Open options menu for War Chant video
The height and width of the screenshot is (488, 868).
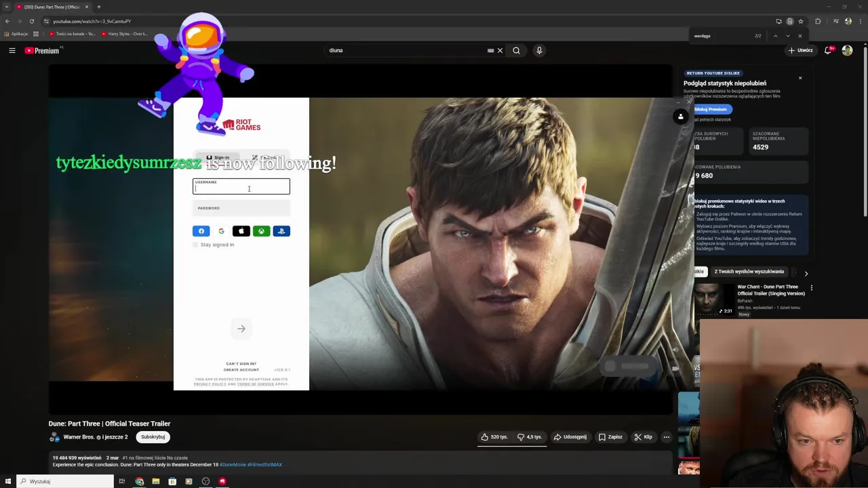point(811,288)
